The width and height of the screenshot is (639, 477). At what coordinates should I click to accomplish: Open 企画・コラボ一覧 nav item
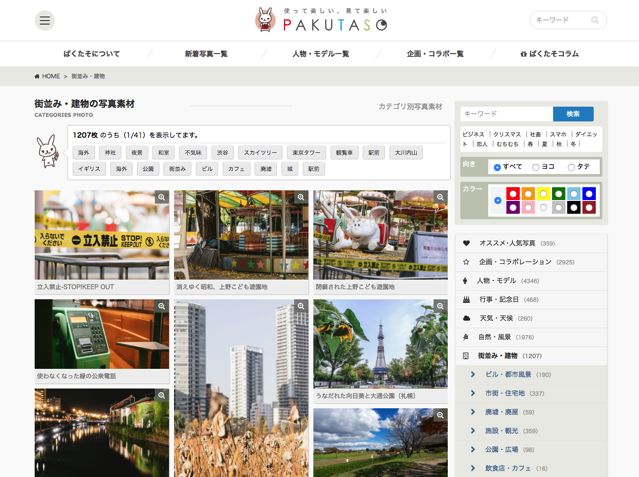click(435, 54)
